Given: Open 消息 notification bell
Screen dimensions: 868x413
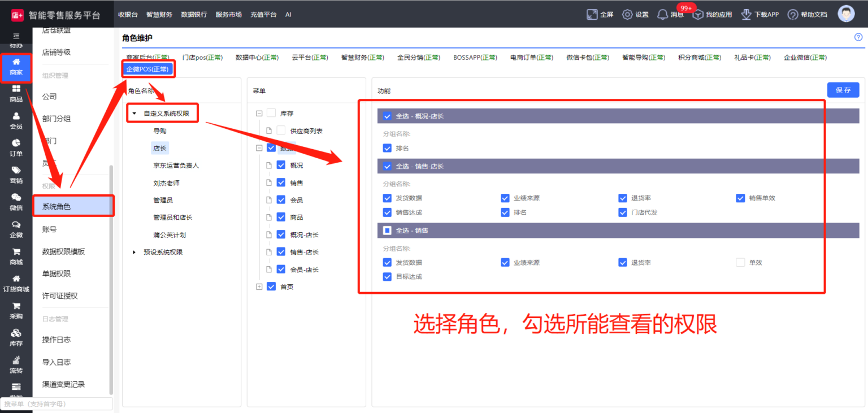Looking at the screenshot, I should [662, 15].
